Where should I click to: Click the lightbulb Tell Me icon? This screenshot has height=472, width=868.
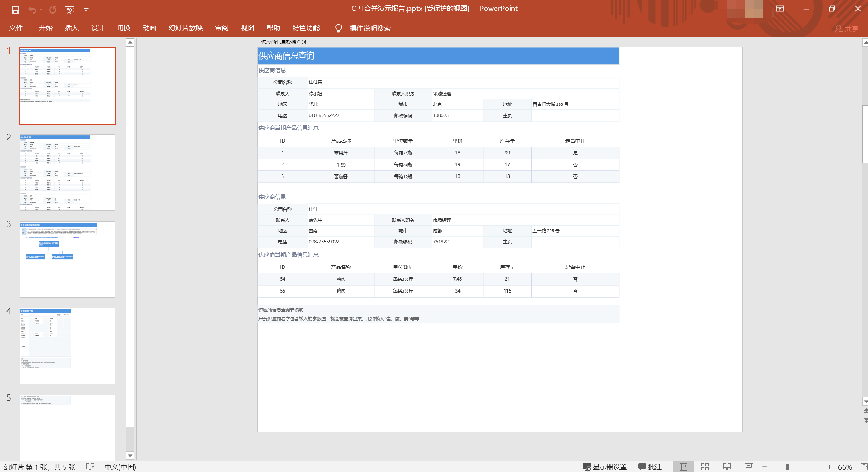[x=338, y=29]
